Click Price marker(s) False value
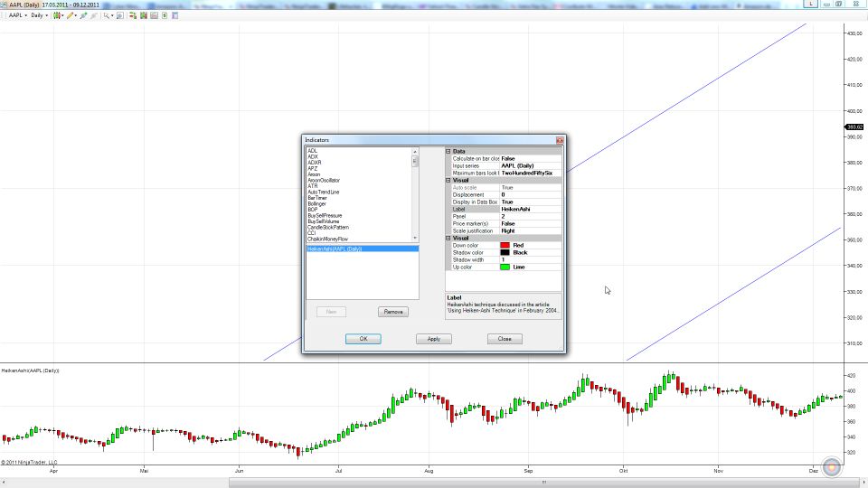868x488 pixels. pyautogui.click(x=531, y=223)
